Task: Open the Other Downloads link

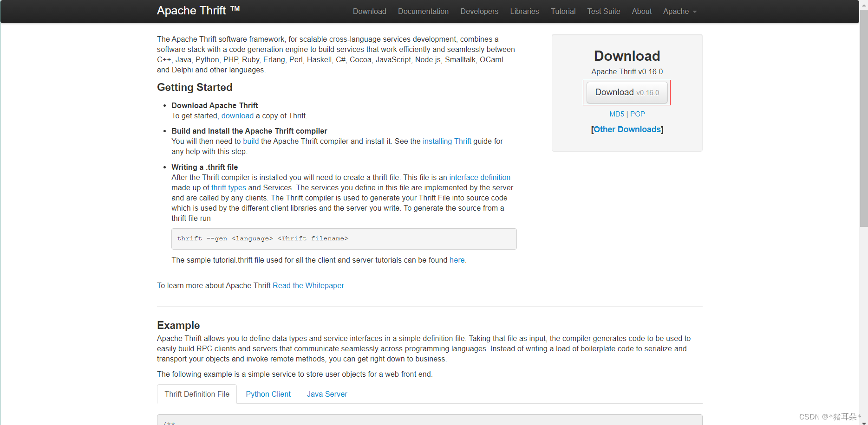Action: click(x=627, y=129)
